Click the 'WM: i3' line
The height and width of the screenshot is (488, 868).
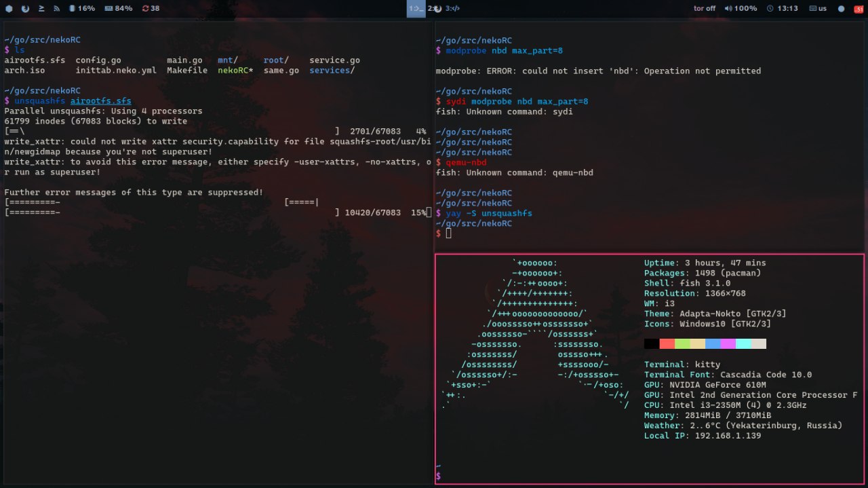coord(660,303)
